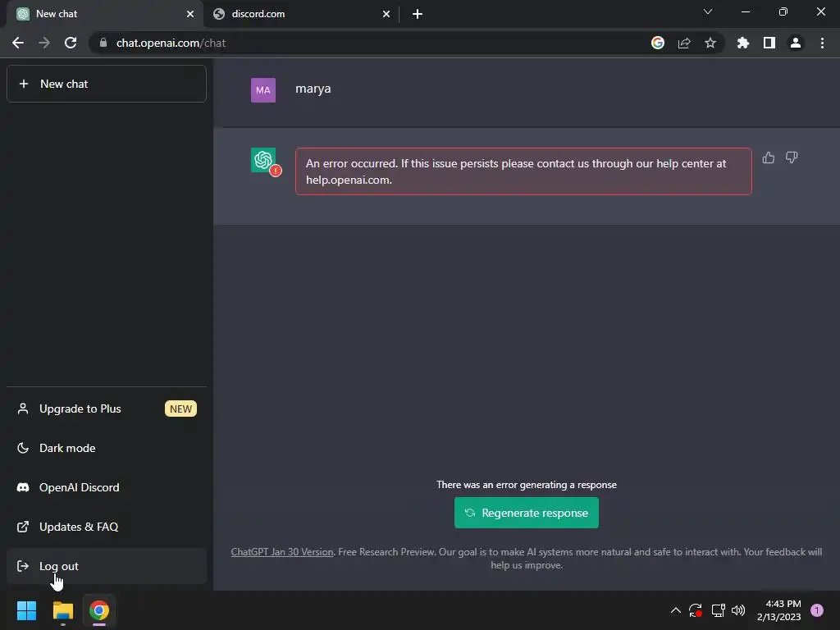Image resolution: width=840 pixels, height=630 pixels.
Task: Open the clock showing 4:43 PM
Action: coord(779,610)
